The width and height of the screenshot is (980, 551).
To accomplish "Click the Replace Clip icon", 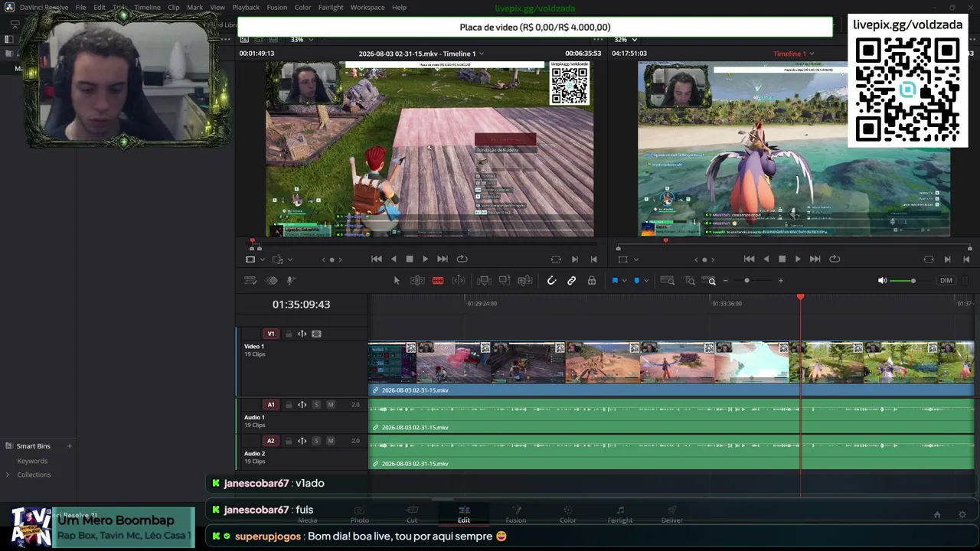I will point(525,281).
